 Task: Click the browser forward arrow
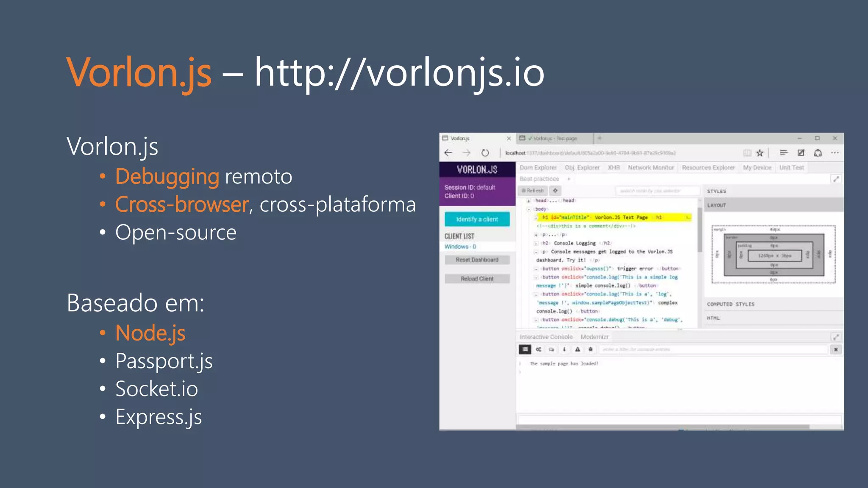pos(467,153)
